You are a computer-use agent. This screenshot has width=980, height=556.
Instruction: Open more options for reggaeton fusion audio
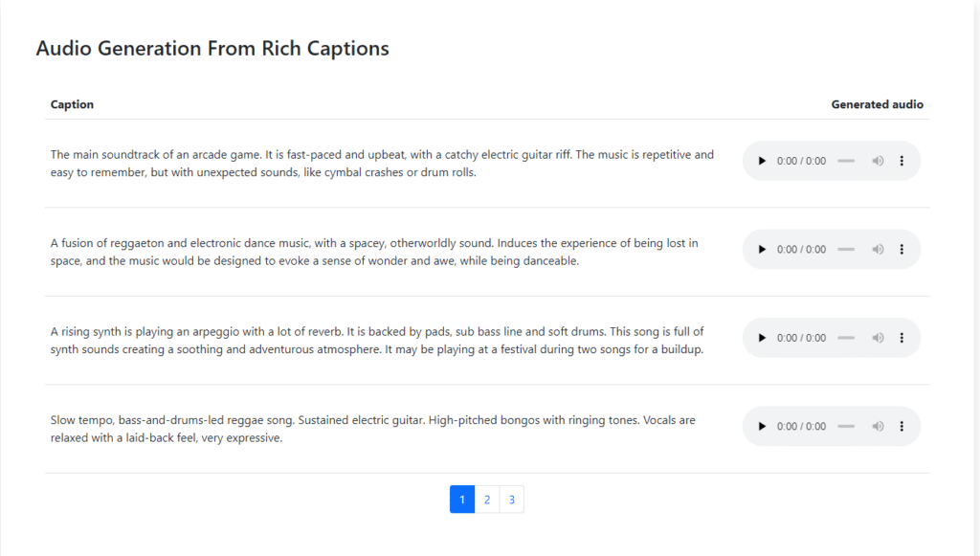tap(902, 249)
